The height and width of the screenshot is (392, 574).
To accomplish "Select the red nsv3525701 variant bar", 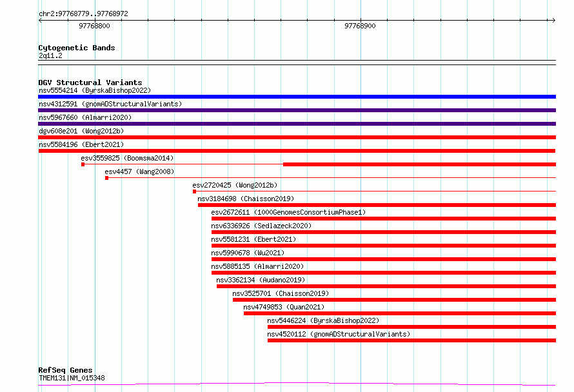I will (x=394, y=300).
